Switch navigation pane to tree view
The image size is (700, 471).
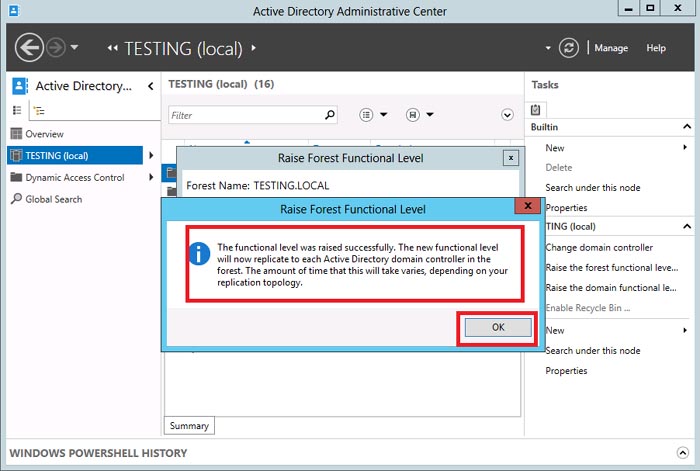(x=39, y=110)
